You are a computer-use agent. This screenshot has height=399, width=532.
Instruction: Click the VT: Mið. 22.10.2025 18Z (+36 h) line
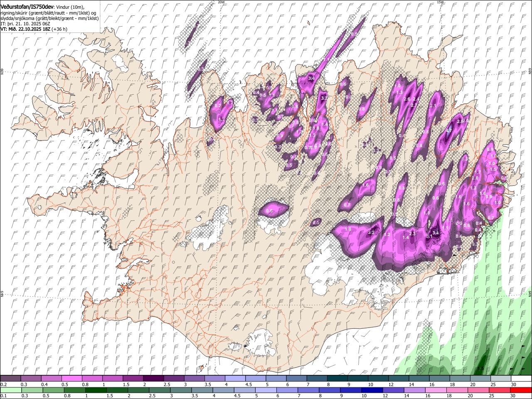[x=34, y=29]
